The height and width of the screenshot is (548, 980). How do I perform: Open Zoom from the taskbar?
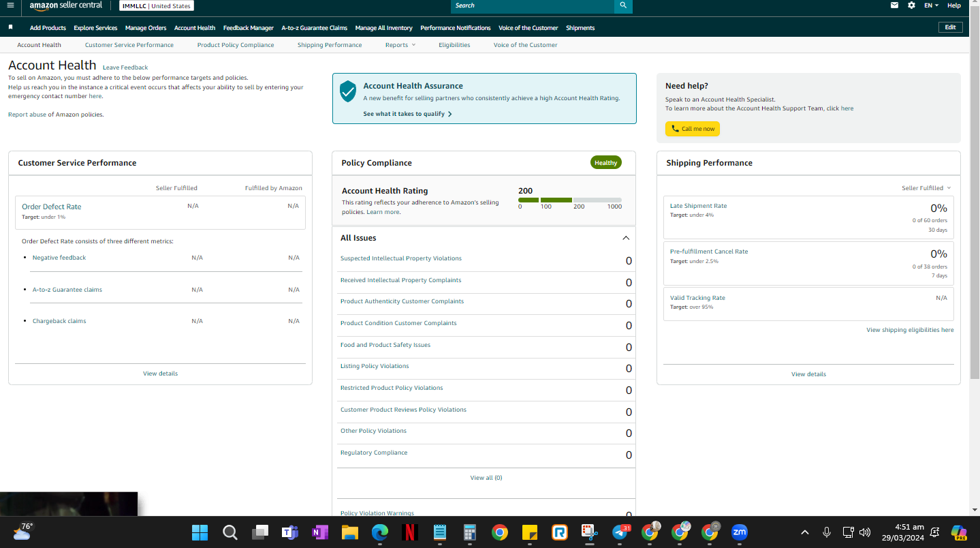pyautogui.click(x=740, y=532)
